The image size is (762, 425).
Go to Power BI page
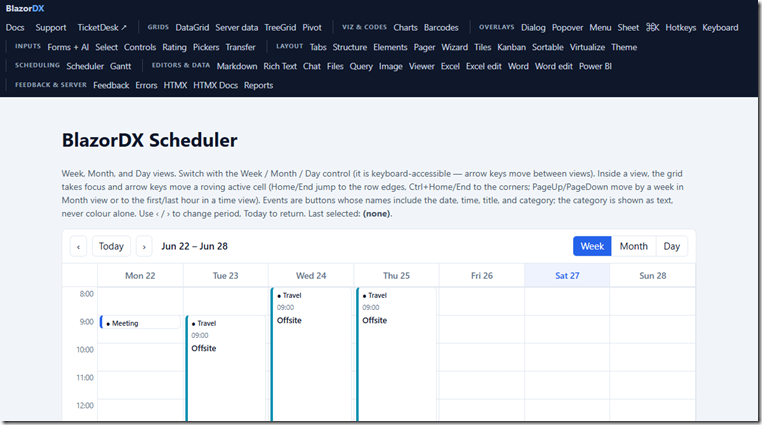point(595,66)
